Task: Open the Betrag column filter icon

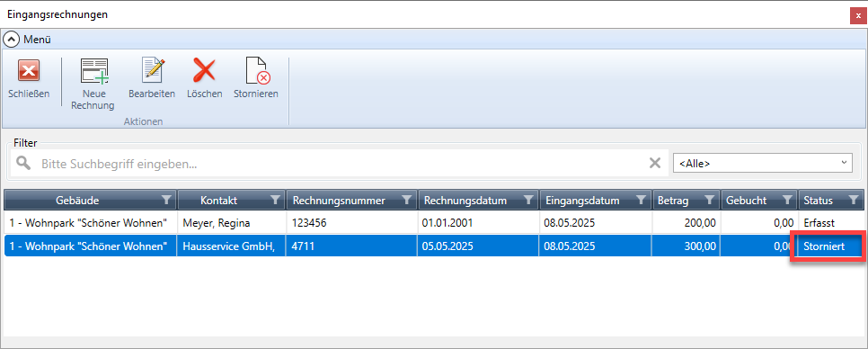Action: point(709,200)
